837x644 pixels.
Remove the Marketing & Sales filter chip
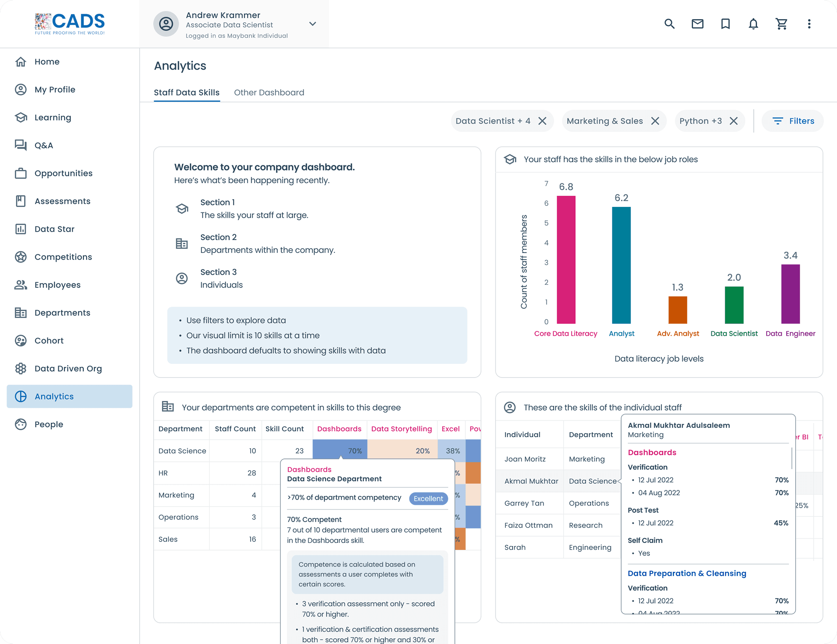tap(655, 121)
